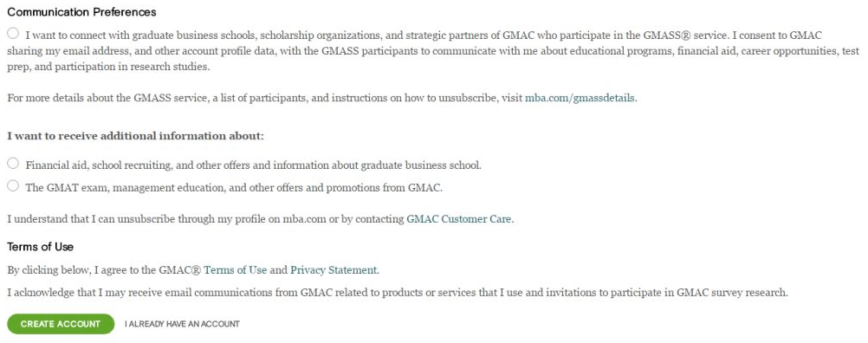Click the 'For more details about the GMASS' sentence
The image size is (868, 343).
point(322,99)
